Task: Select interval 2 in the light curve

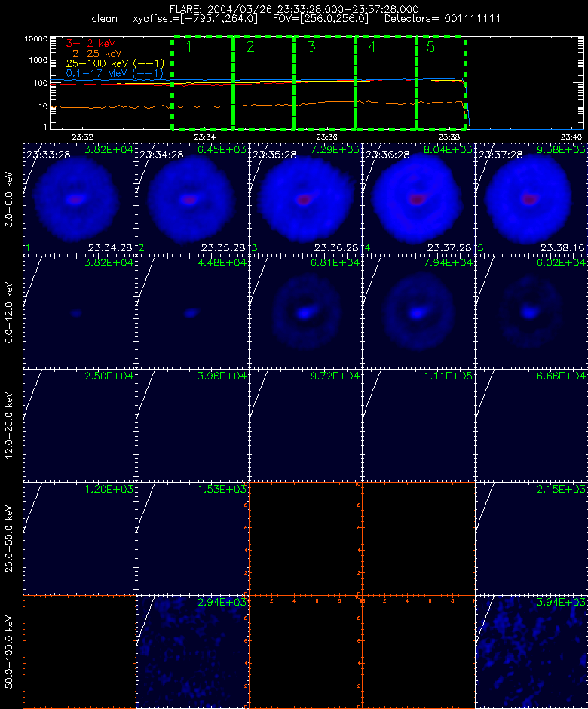Action: (x=264, y=83)
